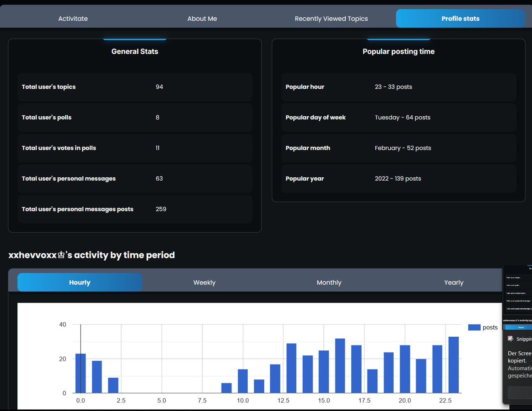Click the Popular hour label
The width and height of the screenshot is (532, 411).
pos(305,87)
